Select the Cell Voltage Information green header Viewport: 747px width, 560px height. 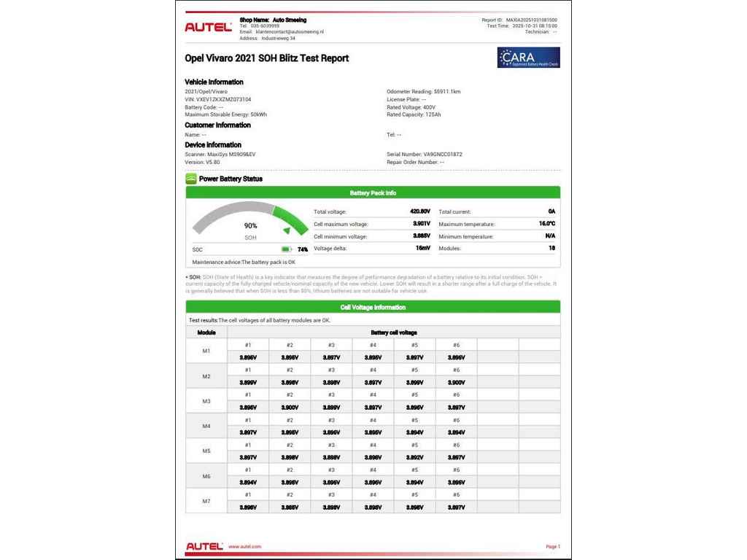click(x=373, y=308)
